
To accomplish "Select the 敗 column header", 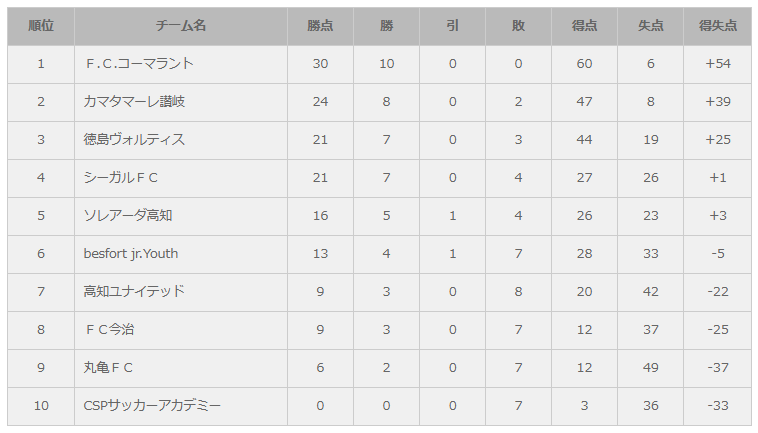I will 518,26.
